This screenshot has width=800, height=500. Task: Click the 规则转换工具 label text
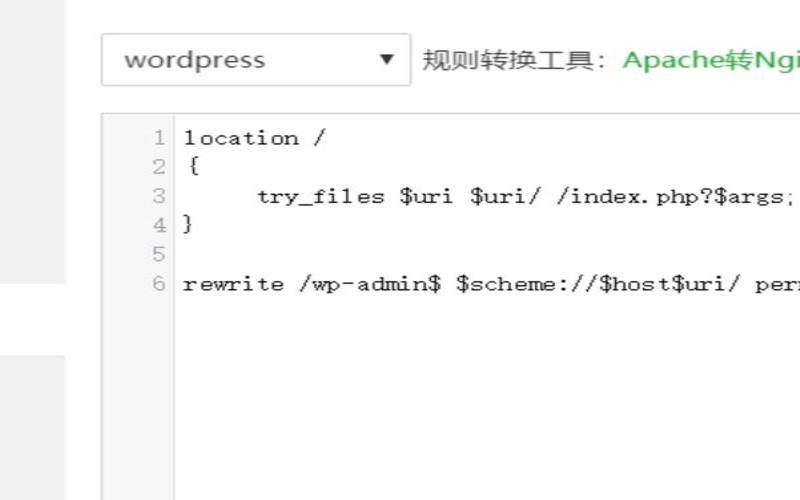pyautogui.click(x=515, y=60)
